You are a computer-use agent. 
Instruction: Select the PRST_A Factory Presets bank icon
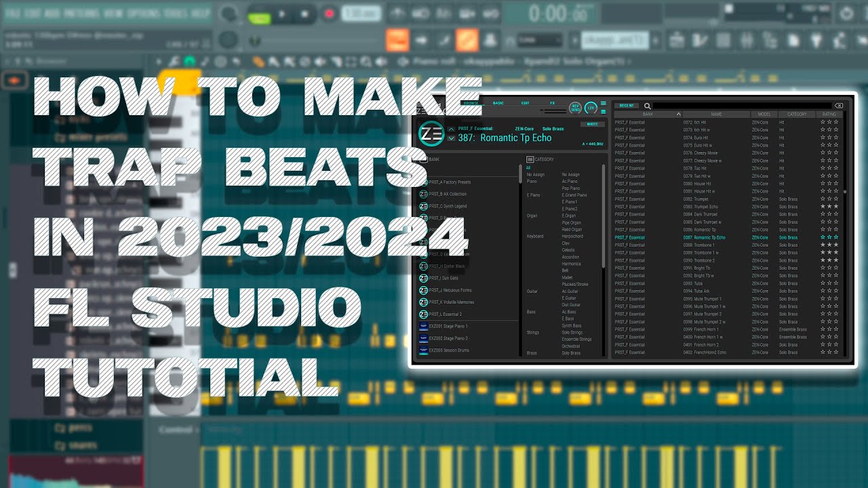pyautogui.click(x=424, y=182)
